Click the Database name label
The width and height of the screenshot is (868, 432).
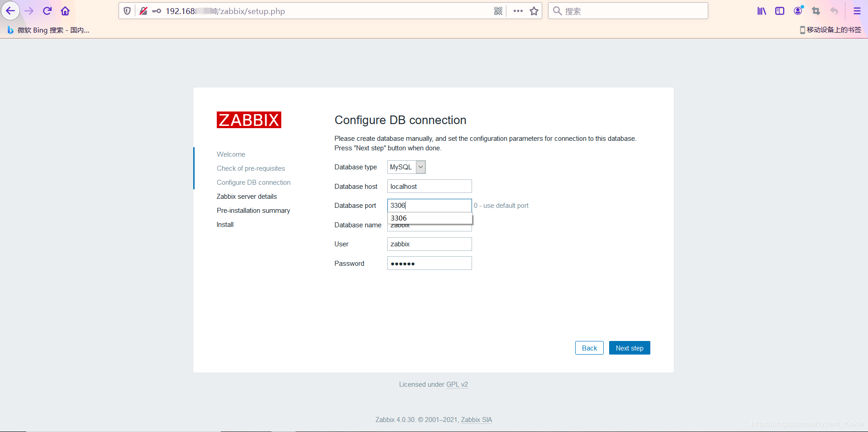tap(358, 225)
